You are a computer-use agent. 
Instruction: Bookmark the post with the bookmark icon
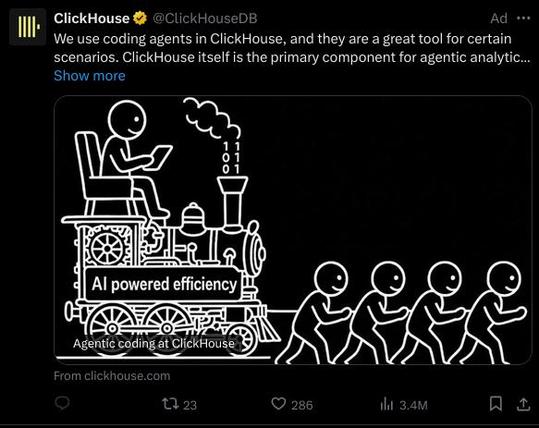pyautogui.click(x=496, y=404)
